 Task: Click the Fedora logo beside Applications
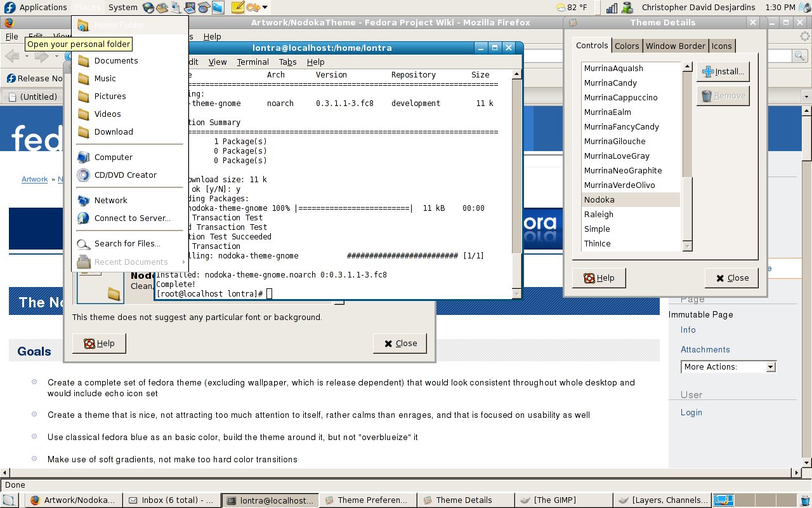pos(10,8)
